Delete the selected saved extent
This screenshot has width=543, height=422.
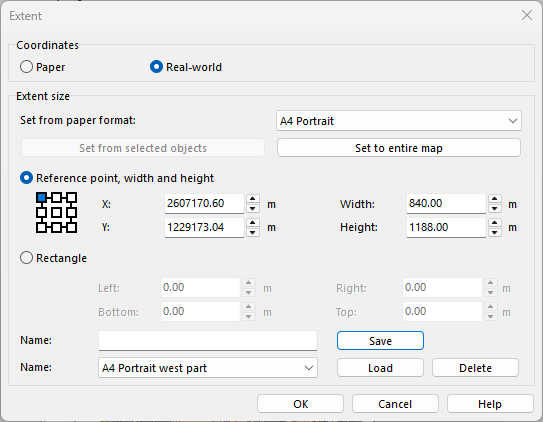[475, 368]
